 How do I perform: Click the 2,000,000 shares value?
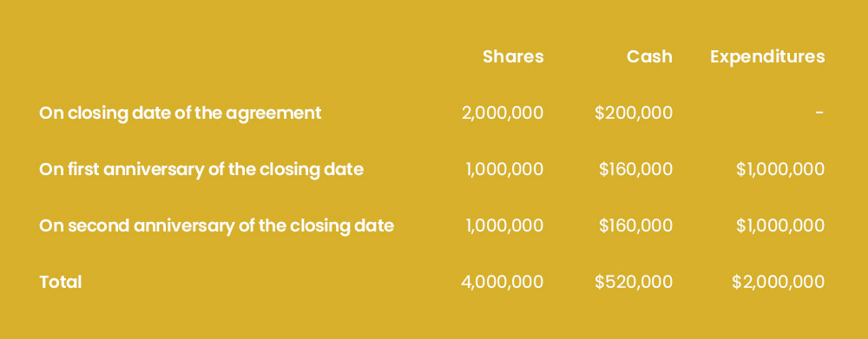pyautogui.click(x=502, y=114)
